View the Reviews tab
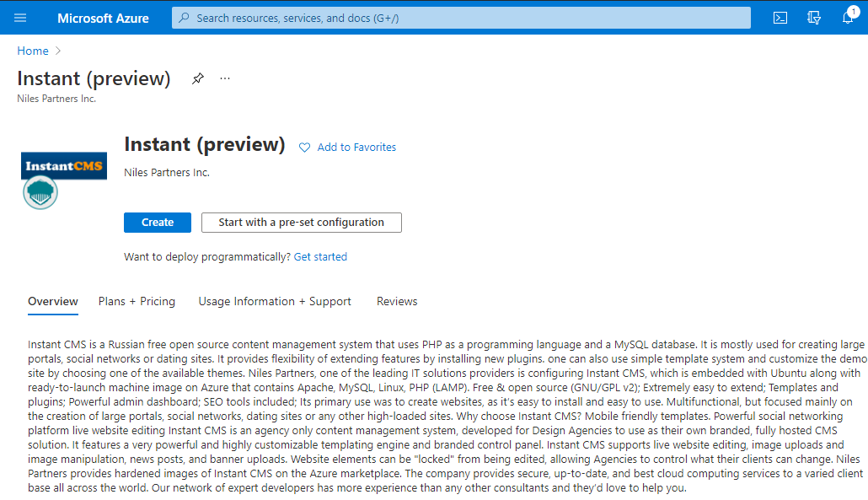 click(397, 301)
